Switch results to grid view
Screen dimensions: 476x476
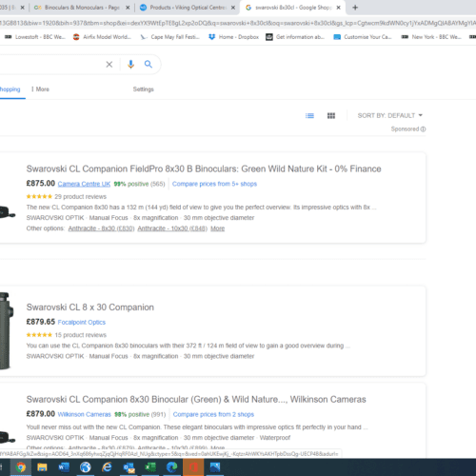pos(331,116)
